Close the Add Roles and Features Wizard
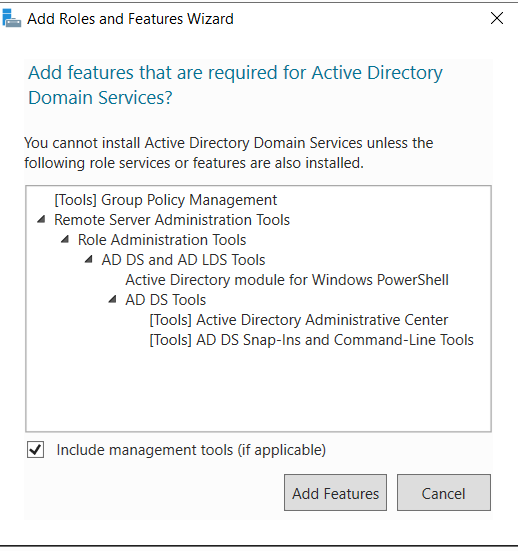Screen dimensions: 518x551 coord(497,18)
